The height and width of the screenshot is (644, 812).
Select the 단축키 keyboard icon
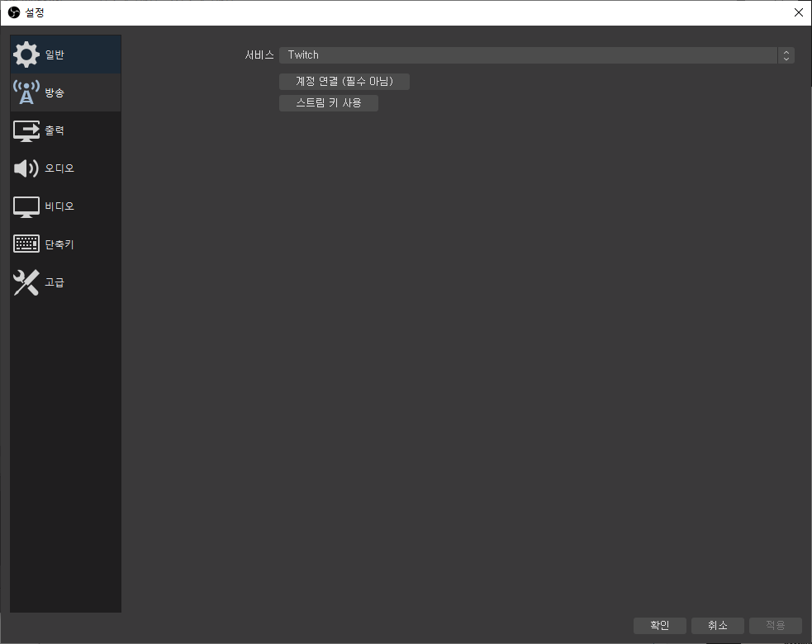(x=26, y=244)
